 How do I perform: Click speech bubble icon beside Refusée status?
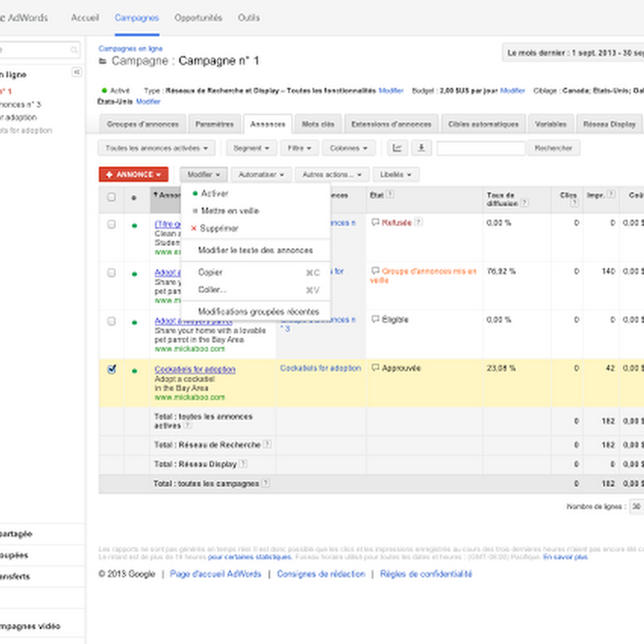tap(375, 223)
